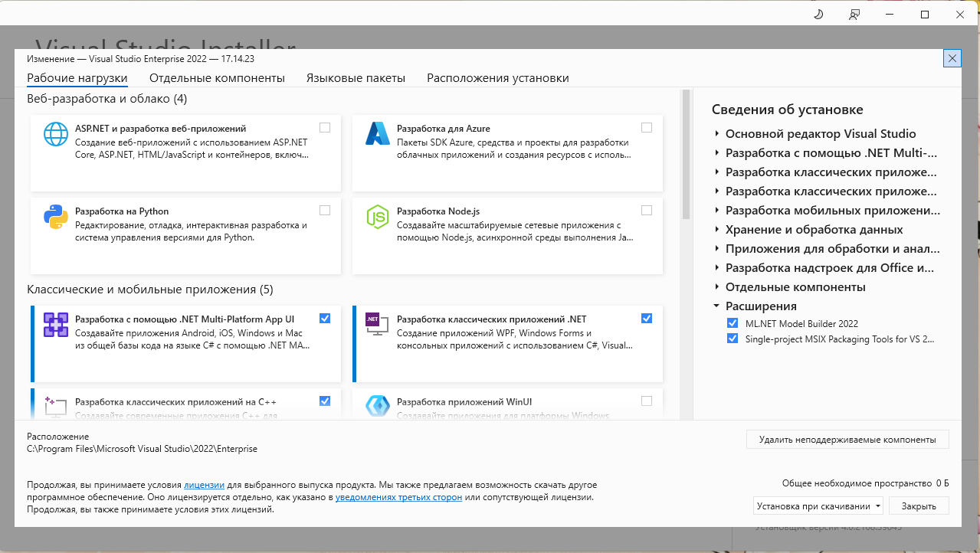Open the Установка при скачивании dropdown
Screen dimensions: 980x553
tap(818, 506)
